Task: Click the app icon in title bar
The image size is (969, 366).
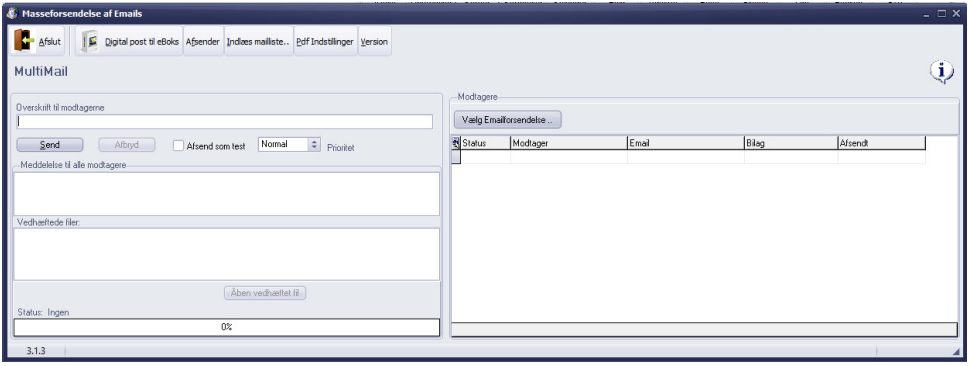Action: point(12,13)
